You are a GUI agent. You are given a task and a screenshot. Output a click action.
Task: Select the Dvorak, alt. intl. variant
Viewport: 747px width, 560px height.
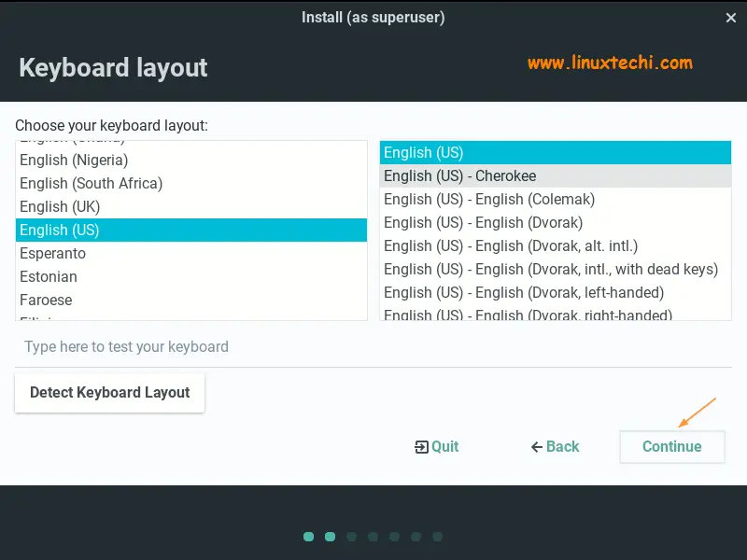pyautogui.click(x=555, y=245)
